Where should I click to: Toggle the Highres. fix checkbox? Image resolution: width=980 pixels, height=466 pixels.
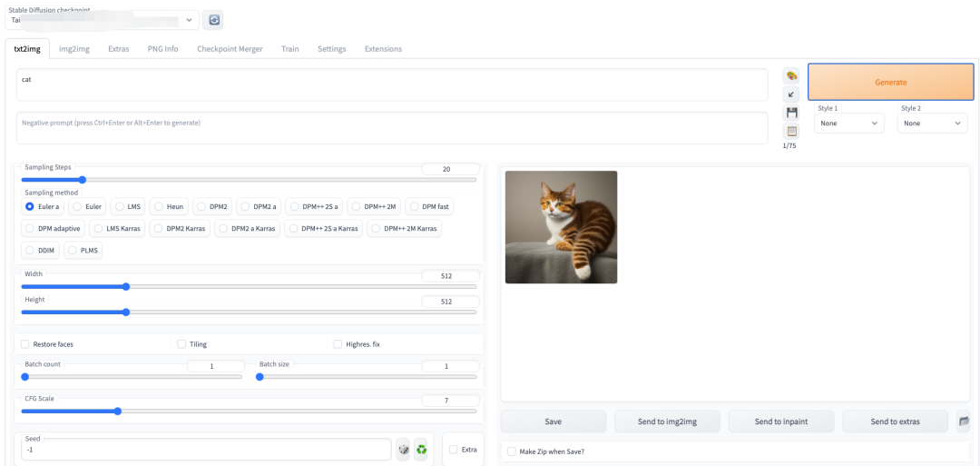coord(338,344)
